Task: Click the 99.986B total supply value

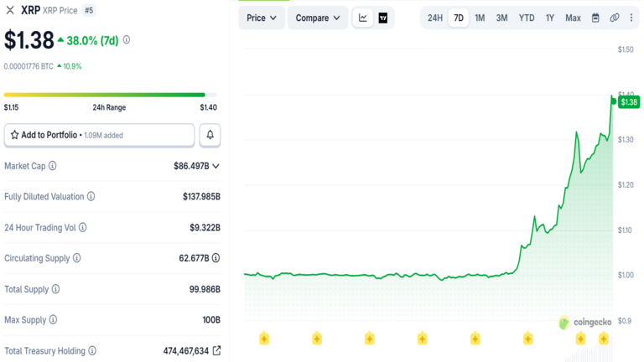Action: 205,289
